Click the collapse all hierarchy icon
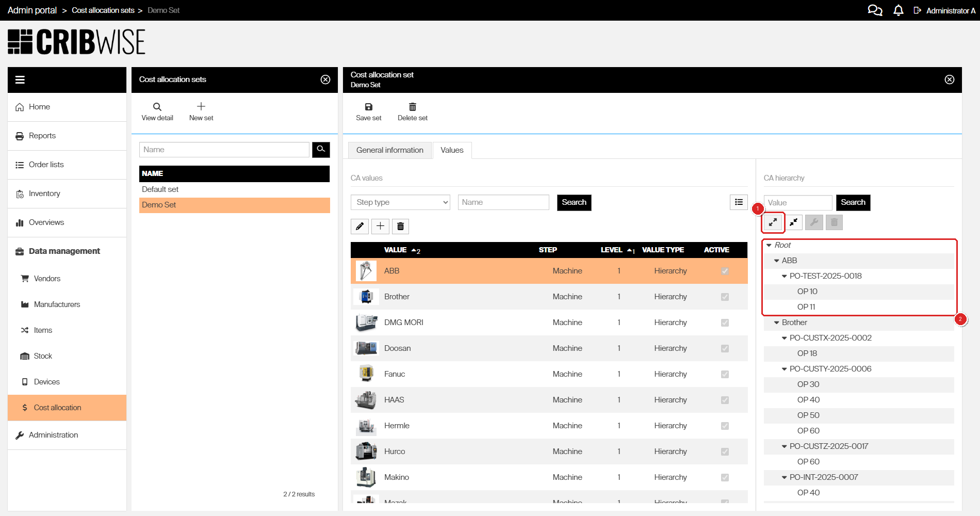Image resolution: width=980 pixels, height=516 pixels. 793,222
